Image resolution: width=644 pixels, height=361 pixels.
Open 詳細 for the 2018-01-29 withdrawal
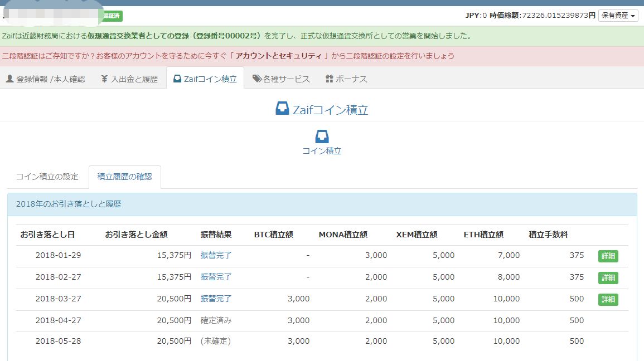[x=608, y=256]
